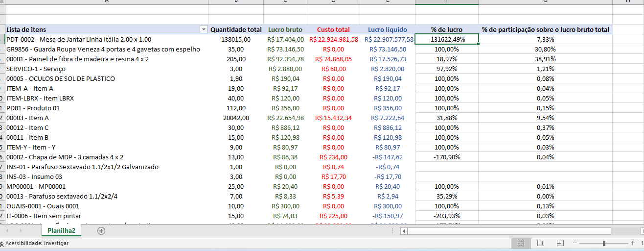Screen dimensions: 644x251
Task: Select the Planilha2 sheet tab
Action: (61, 231)
